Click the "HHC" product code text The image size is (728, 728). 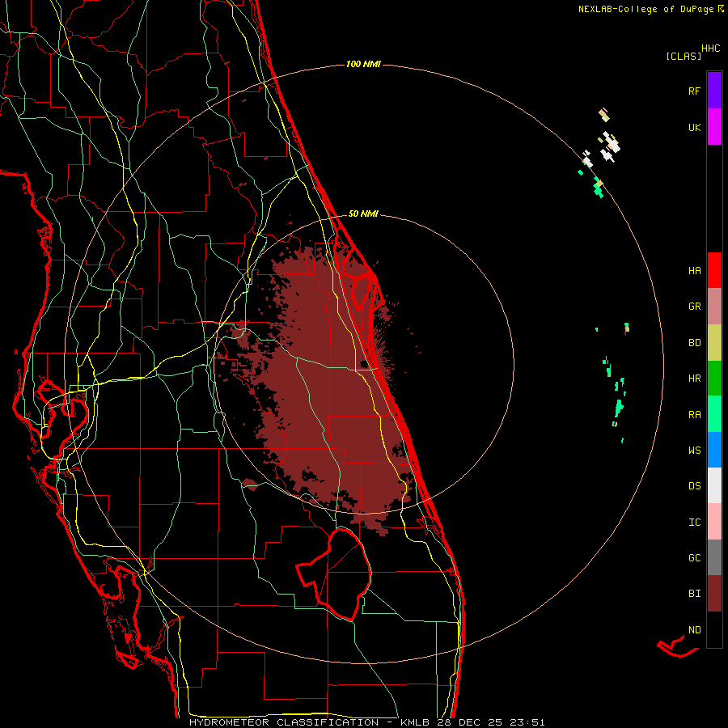(710, 49)
